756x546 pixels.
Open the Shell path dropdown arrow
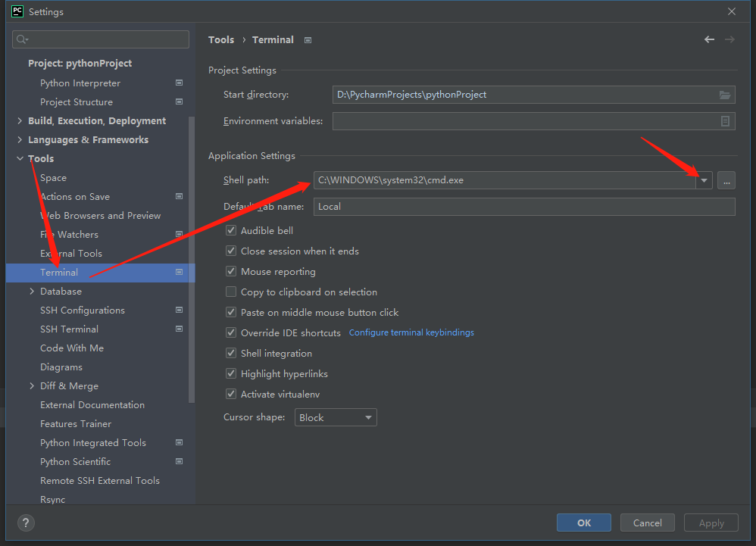tap(704, 180)
